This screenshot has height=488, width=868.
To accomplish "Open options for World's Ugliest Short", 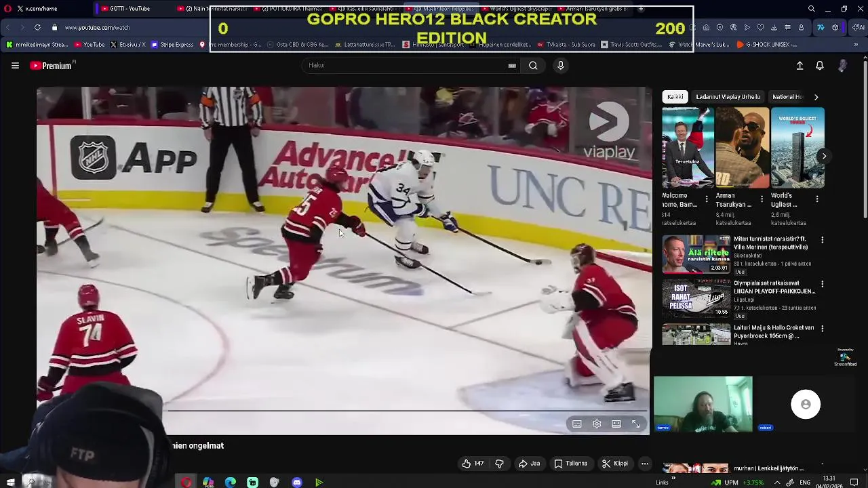I will [x=817, y=199].
